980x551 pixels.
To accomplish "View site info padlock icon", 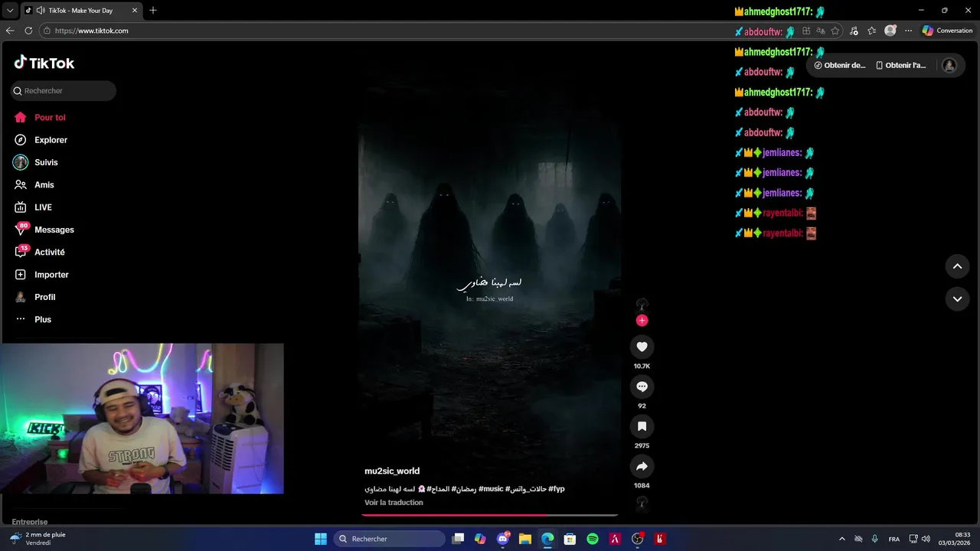I will click(47, 31).
